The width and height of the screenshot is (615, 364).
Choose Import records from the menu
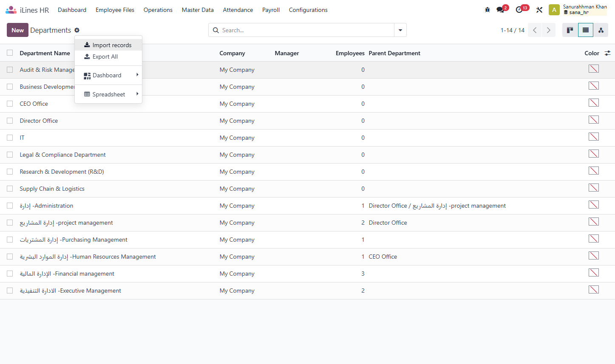tap(108, 45)
